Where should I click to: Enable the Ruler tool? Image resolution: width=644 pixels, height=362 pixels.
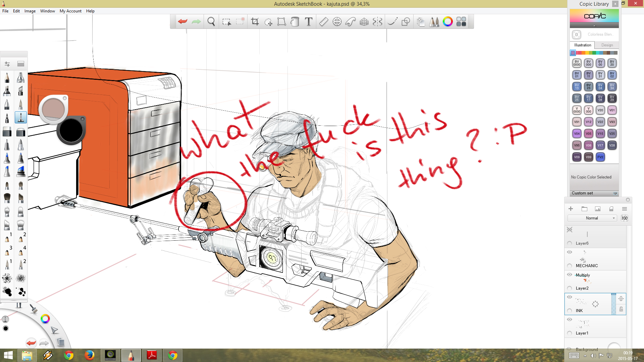click(324, 22)
